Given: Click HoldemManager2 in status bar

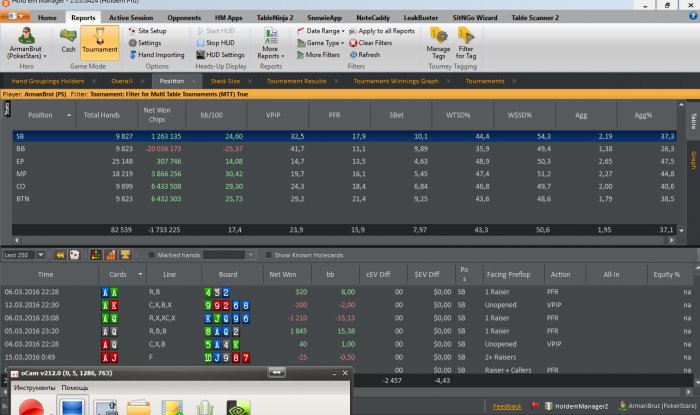Looking at the screenshot, I should tap(576, 407).
